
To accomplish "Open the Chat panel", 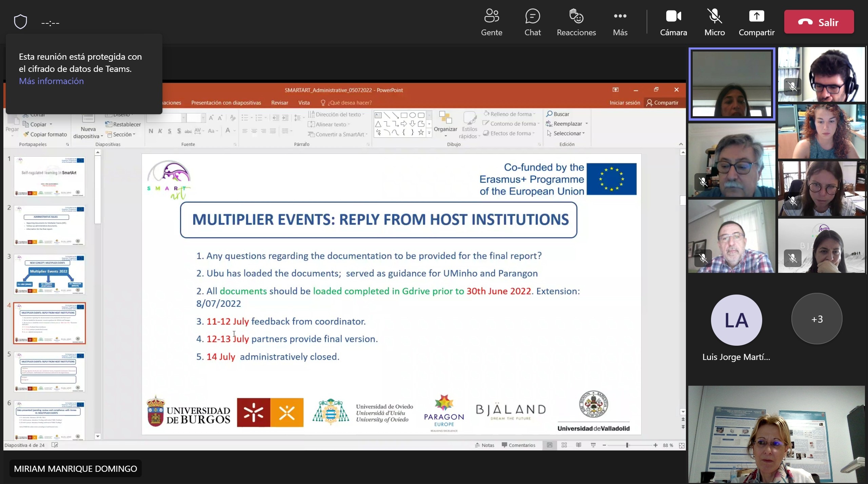I will pos(532,16).
